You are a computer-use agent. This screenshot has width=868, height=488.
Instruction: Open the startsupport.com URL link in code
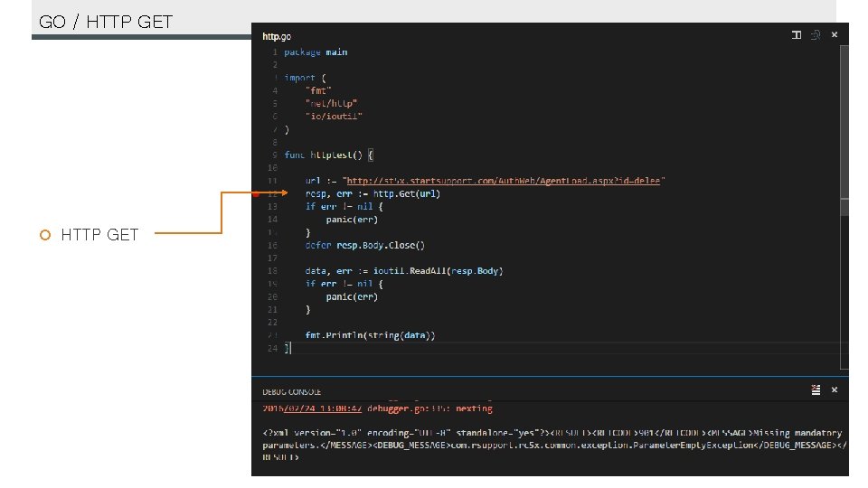tap(504, 181)
